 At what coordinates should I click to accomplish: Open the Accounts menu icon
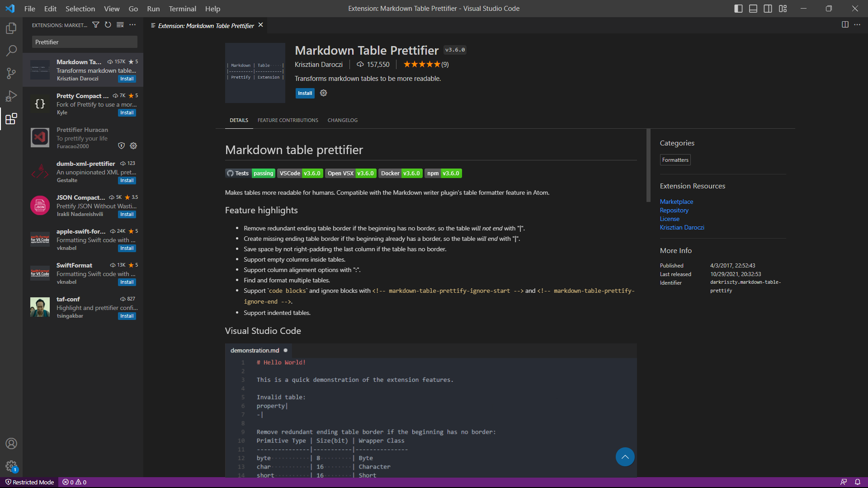click(x=11, y=444)
